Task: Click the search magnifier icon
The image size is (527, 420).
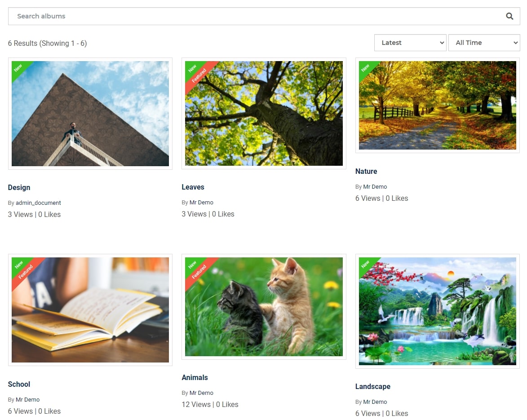Action: [x=509, y=16]
